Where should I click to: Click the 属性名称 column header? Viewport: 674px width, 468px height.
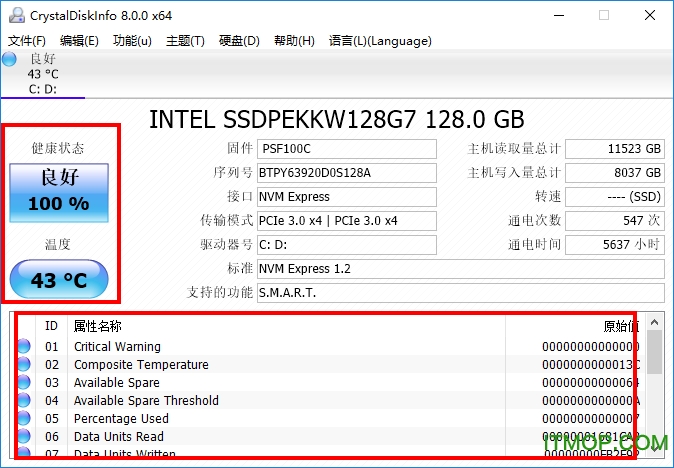click(98, 325)
